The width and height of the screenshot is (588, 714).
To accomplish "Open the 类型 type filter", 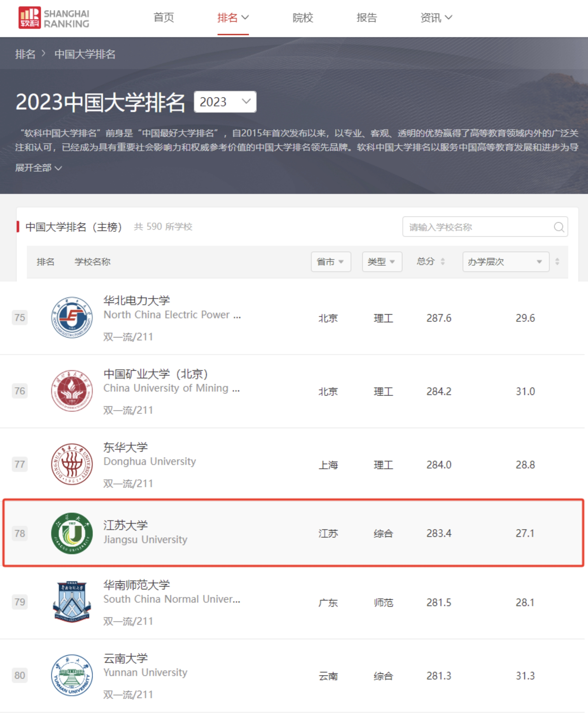I will tap(382, 262).
